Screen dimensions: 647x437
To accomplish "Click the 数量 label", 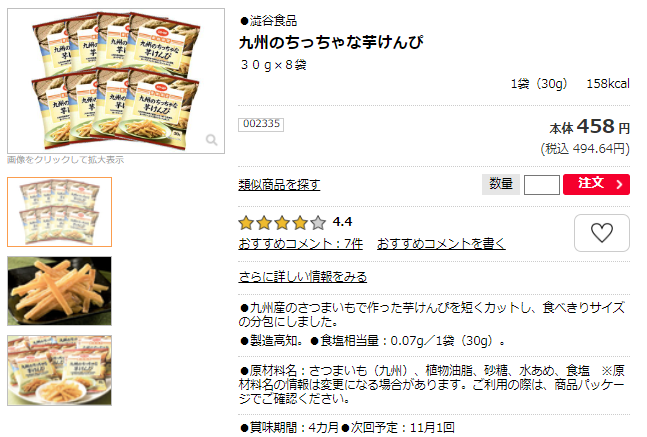I will coord(501,184).
